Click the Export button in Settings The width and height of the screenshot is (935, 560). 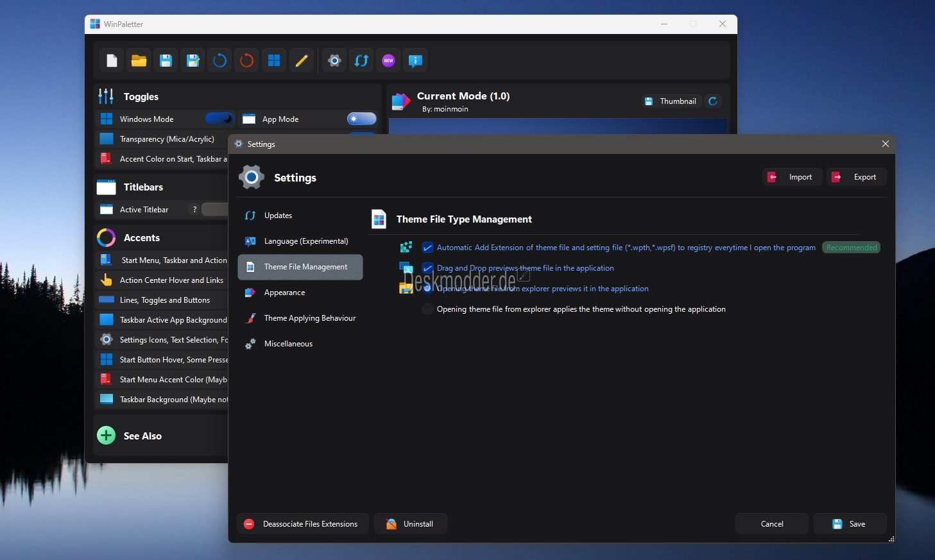pyautogui.click(x=857, y=177)
